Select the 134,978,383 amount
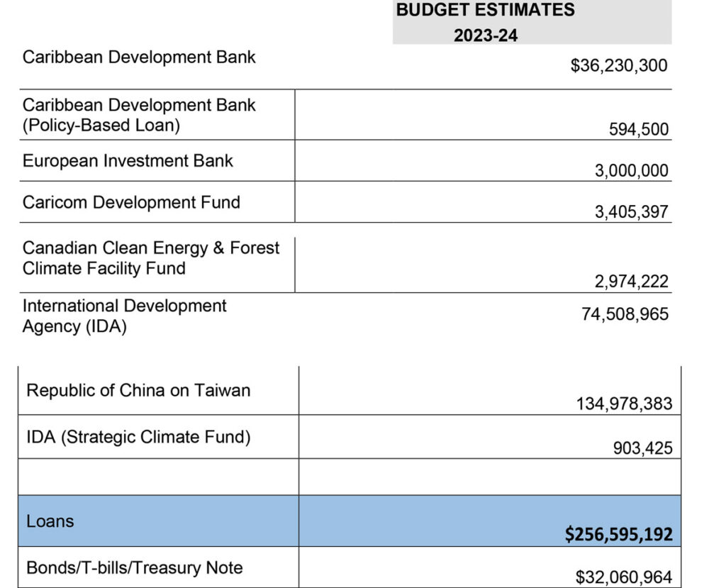726x588 pixels. [624, 404]
